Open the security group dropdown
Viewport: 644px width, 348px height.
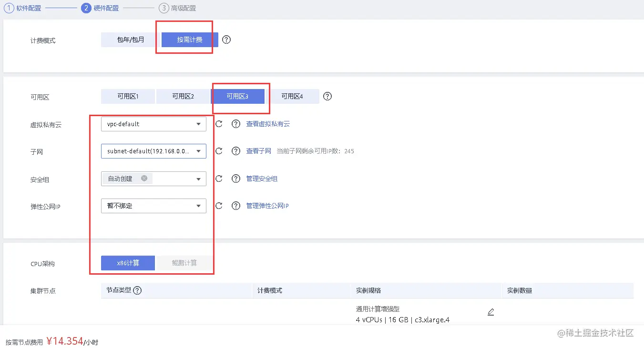[153, 179]
